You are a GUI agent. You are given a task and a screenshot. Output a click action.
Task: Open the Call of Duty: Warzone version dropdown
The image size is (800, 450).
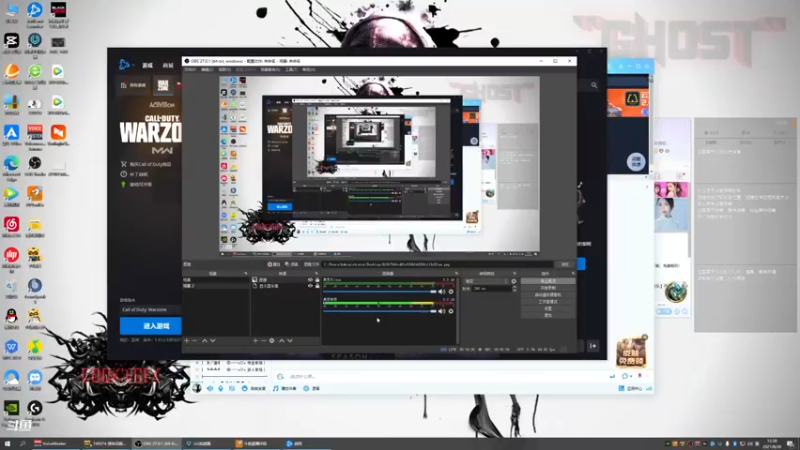click(150, 310)
